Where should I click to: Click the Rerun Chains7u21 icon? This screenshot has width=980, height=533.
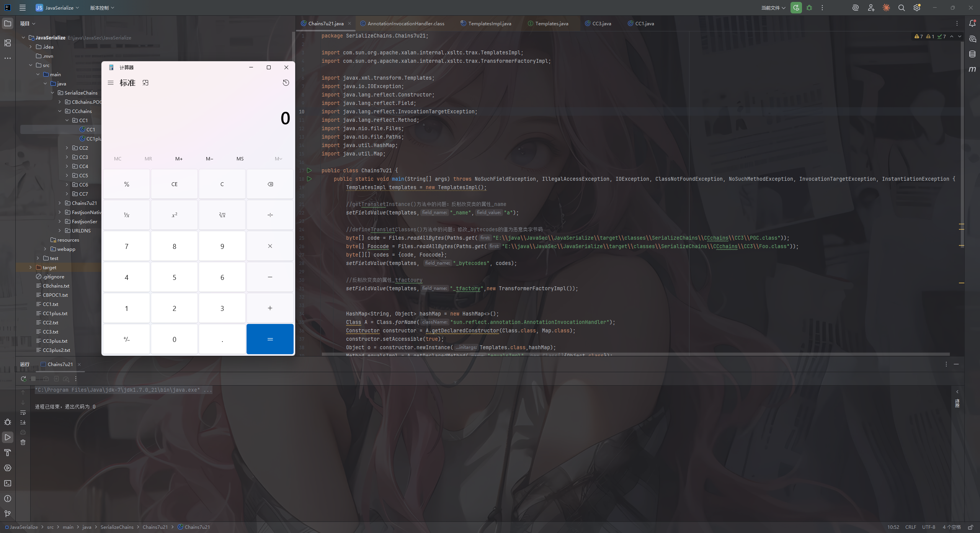tap(23, 379)
